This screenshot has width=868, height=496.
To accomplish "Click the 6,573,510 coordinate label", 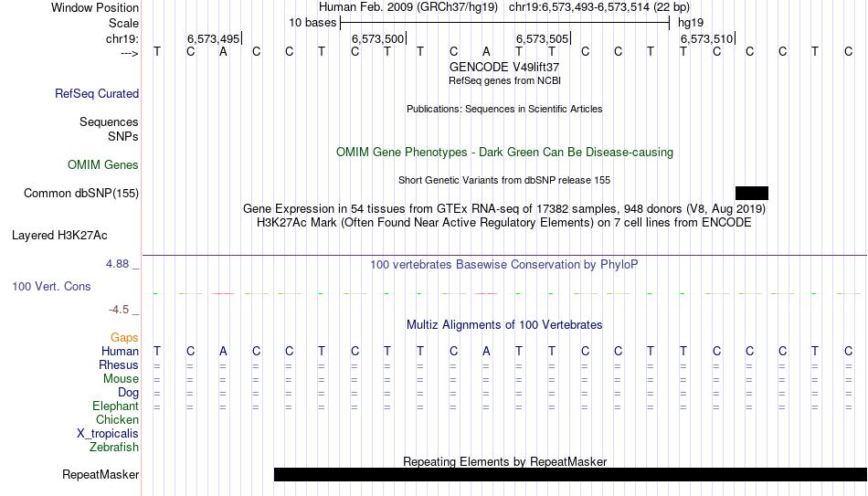I will click(706, 38).
